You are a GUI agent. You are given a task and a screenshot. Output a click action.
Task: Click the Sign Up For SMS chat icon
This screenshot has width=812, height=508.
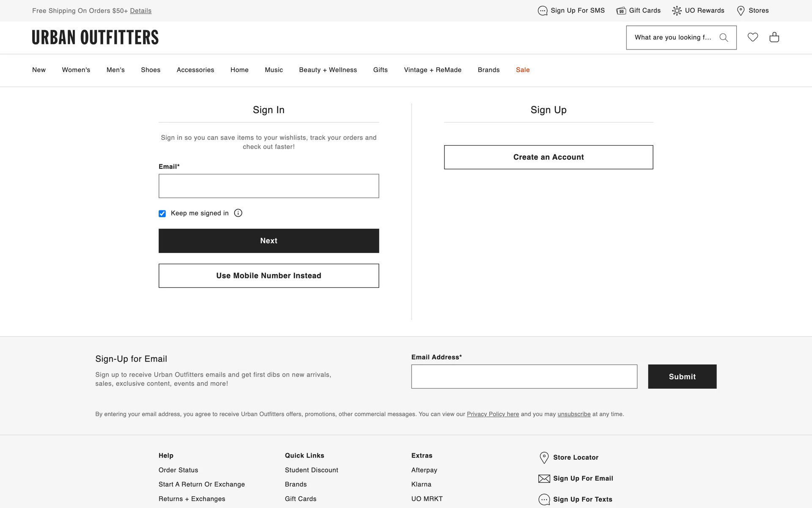tap(543, 11)
